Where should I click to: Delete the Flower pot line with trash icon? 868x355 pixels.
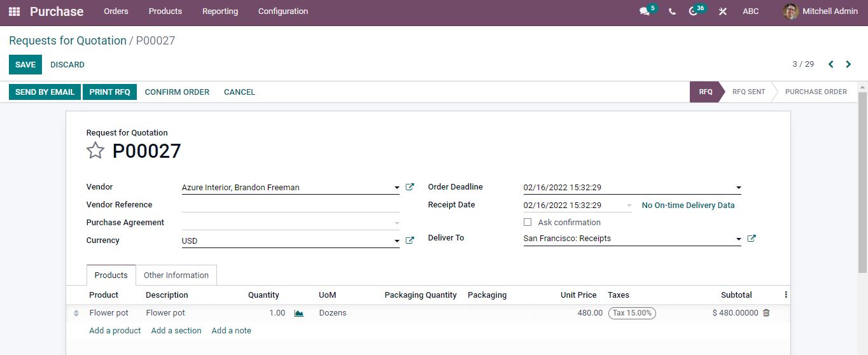coord(766,313)
